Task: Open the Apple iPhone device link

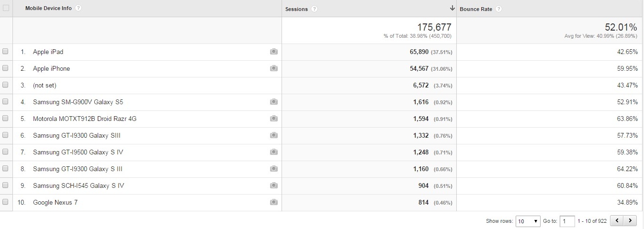Action: click(x=51, y=68)
